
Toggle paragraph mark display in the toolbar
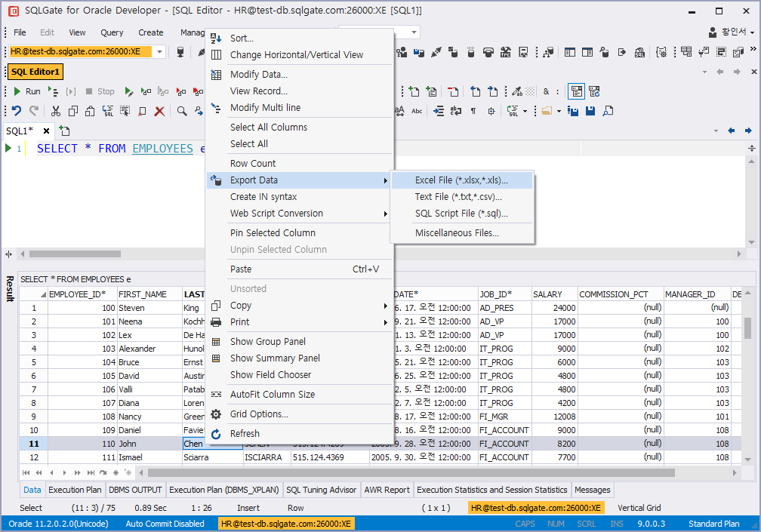coord(473,111)
